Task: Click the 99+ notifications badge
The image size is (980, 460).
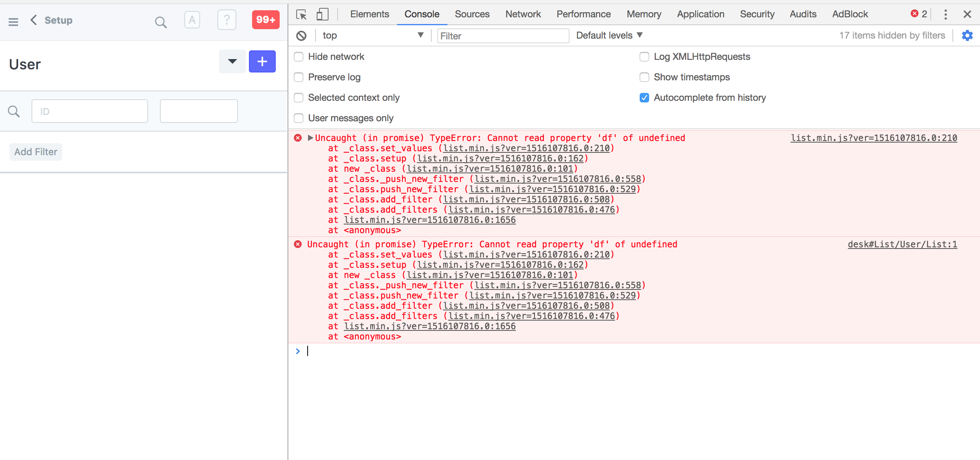Action: pos(265,19)
